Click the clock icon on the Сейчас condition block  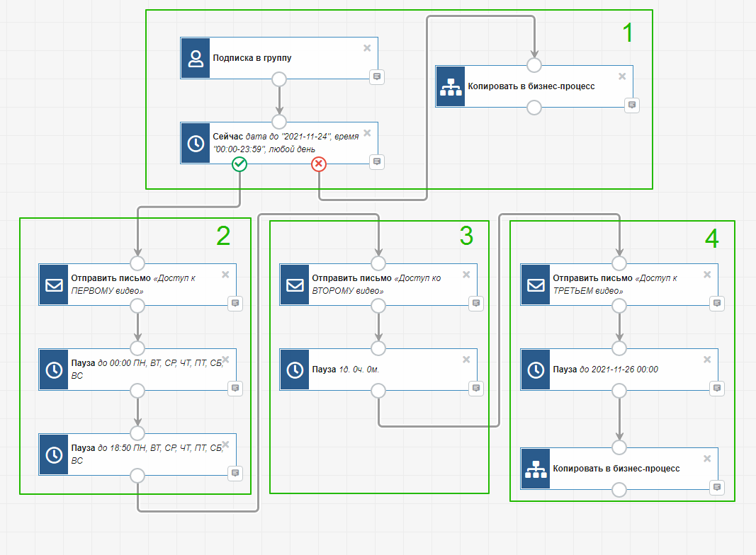[x=196, y=143]
